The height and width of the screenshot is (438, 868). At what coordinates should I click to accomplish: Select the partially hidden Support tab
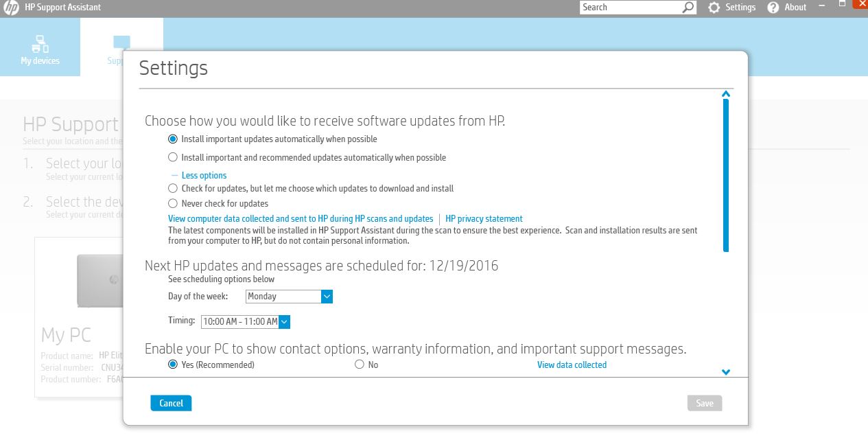(121, 47)
